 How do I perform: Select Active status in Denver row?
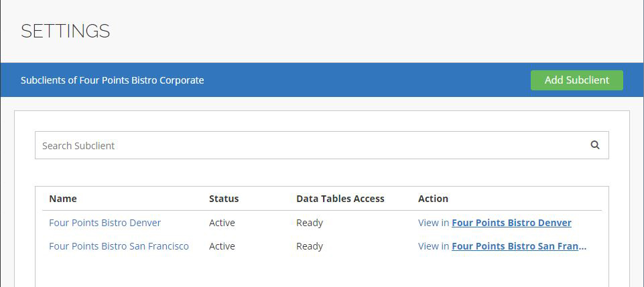(x=222, y=223)
